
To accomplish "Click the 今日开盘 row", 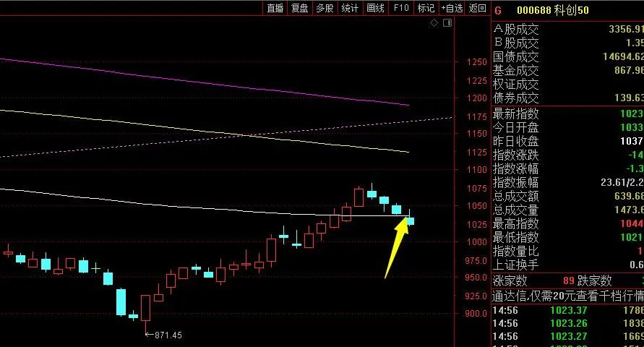I will [568, 127].
